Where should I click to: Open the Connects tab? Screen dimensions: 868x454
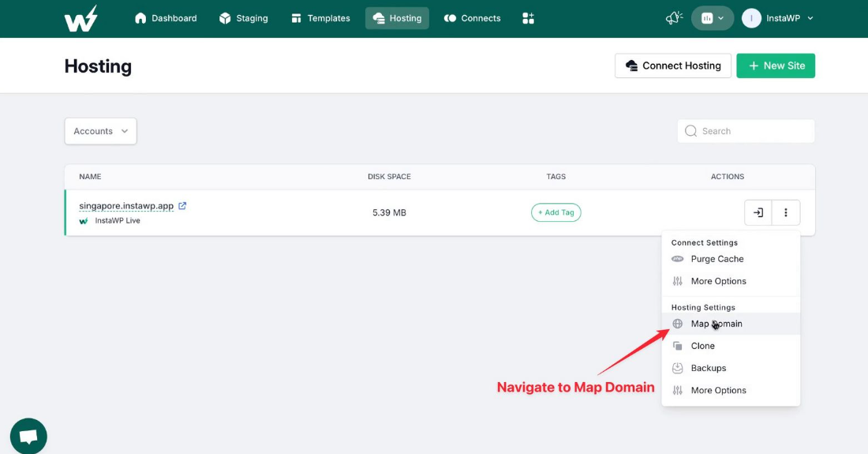point(472,18)
